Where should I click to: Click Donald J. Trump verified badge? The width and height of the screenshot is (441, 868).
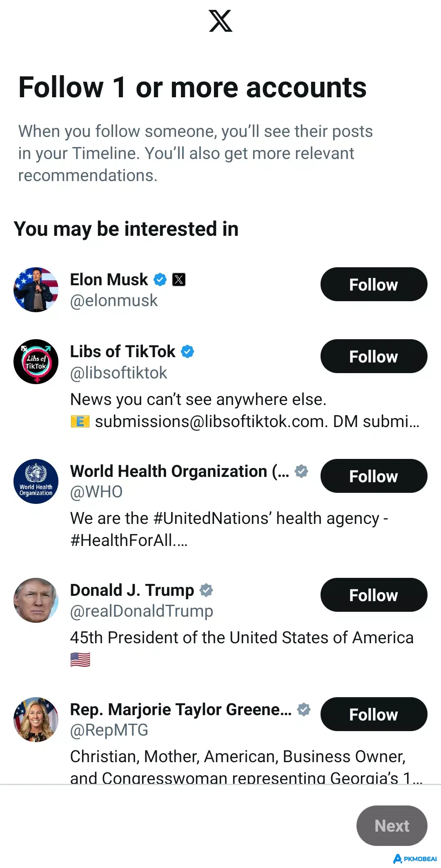click(x=206, y=590)
